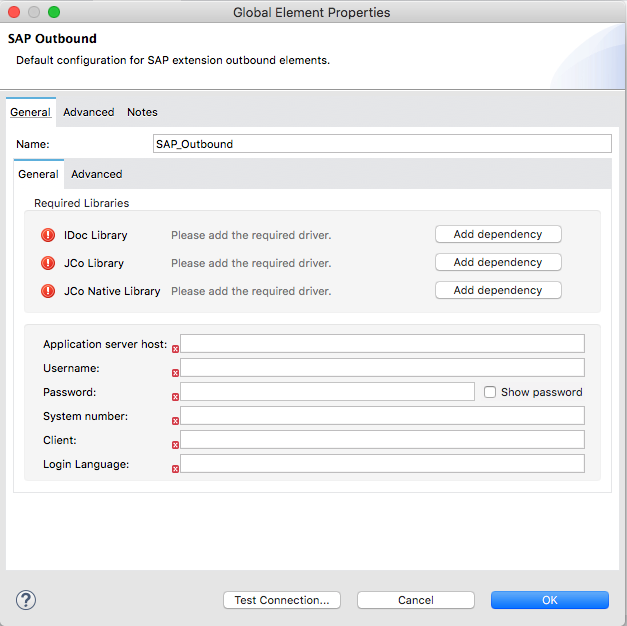Viewport: 627px width, 626px height.
Task: Click error marker beside Application server host
Action: click(x=176, y=349)
